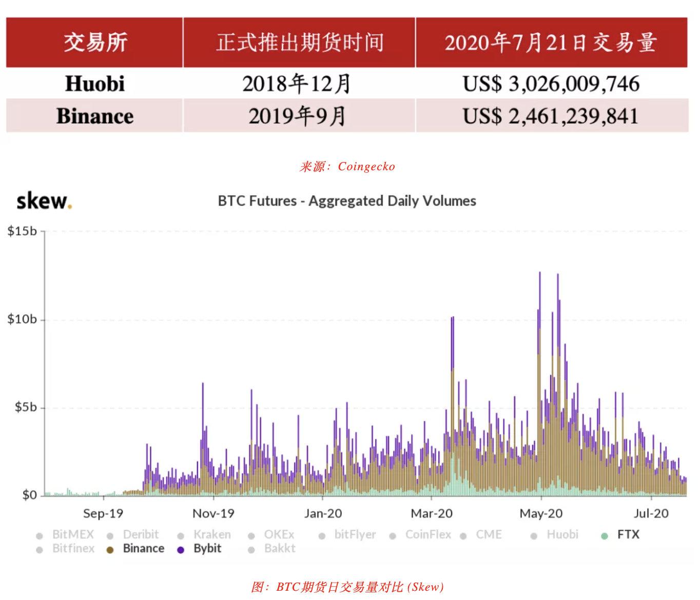Image resolution: width=700 pixels, height=600 pixels.
Task: Click the skew. logo
Action: 44,201
